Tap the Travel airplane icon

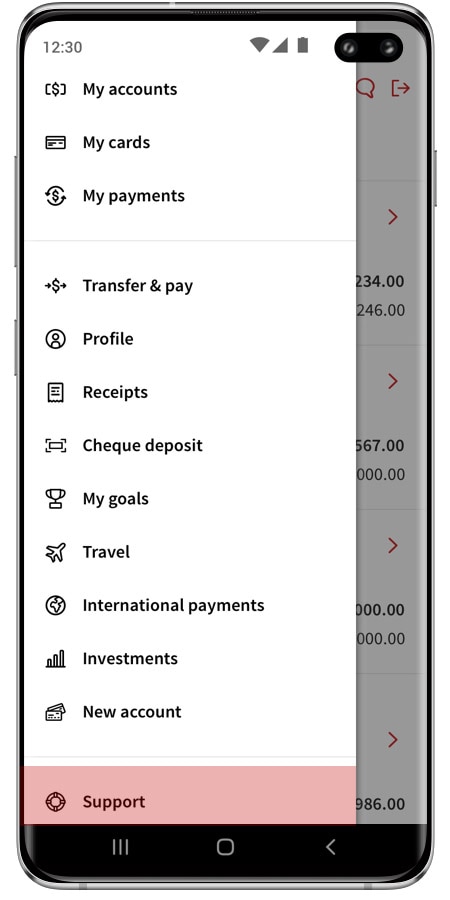[x=56, y=552]
